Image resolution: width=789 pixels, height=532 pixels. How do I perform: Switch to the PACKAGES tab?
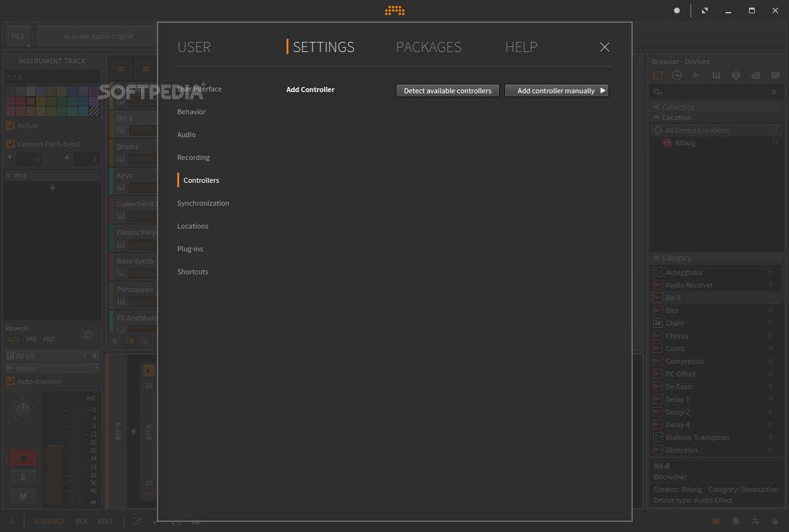(429, 47)
